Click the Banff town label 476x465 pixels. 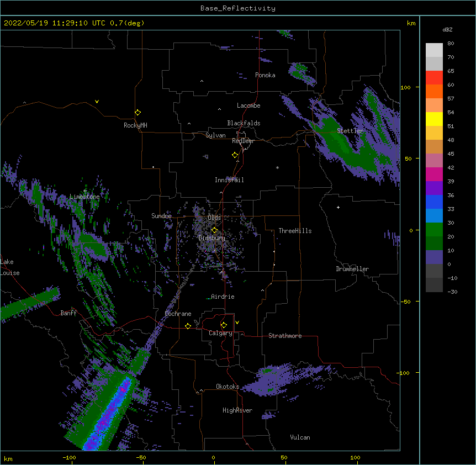68,313
